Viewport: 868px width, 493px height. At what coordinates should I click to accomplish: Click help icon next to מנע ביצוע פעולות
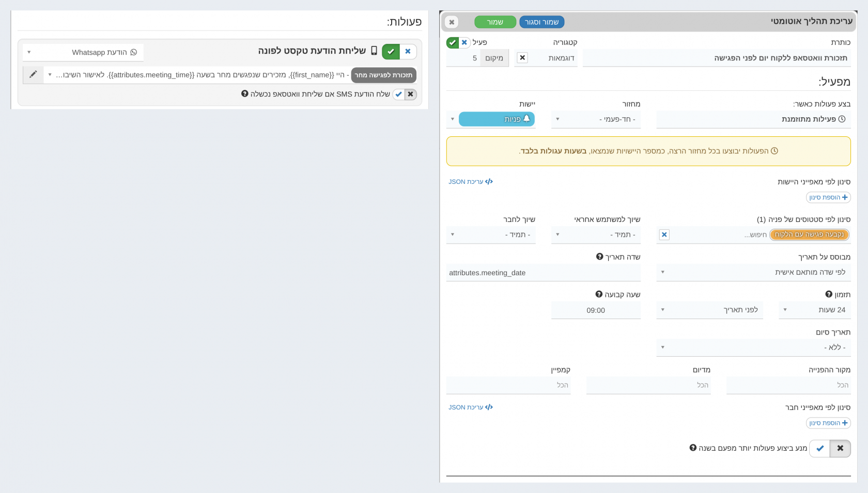pyautogui.click(x=693, y=448)
